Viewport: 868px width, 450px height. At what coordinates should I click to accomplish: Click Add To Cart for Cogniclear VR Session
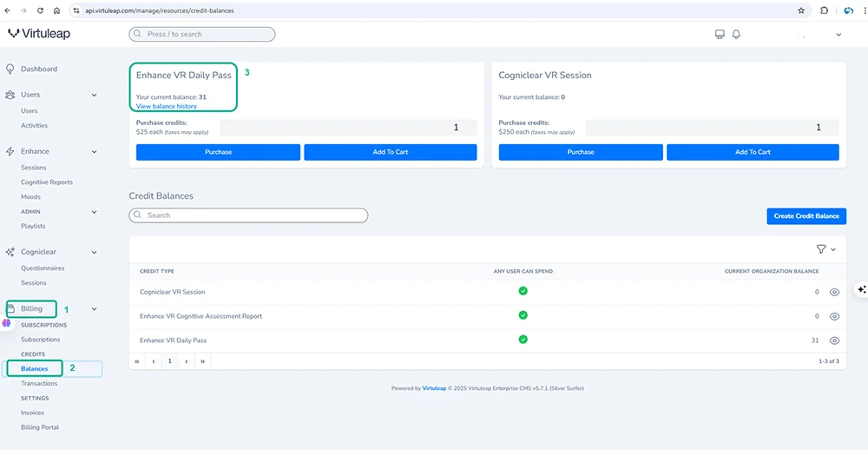click(753, 152)
